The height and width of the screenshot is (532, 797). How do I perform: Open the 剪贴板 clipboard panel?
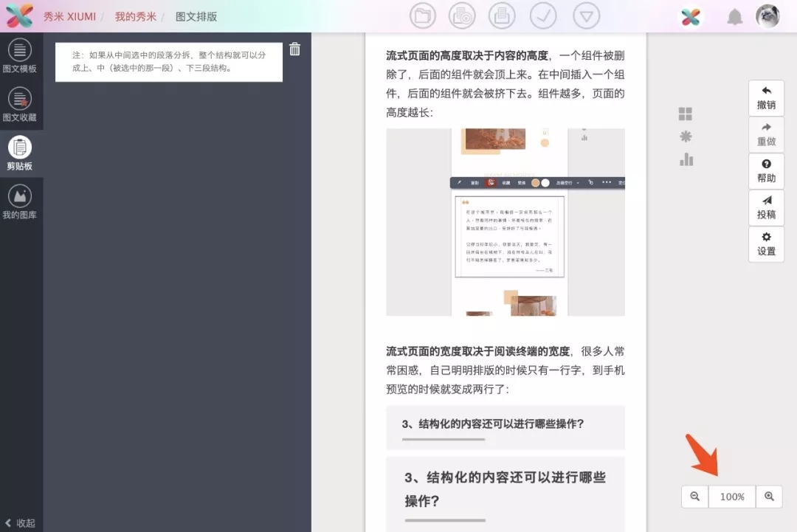[x=20, y=153]
